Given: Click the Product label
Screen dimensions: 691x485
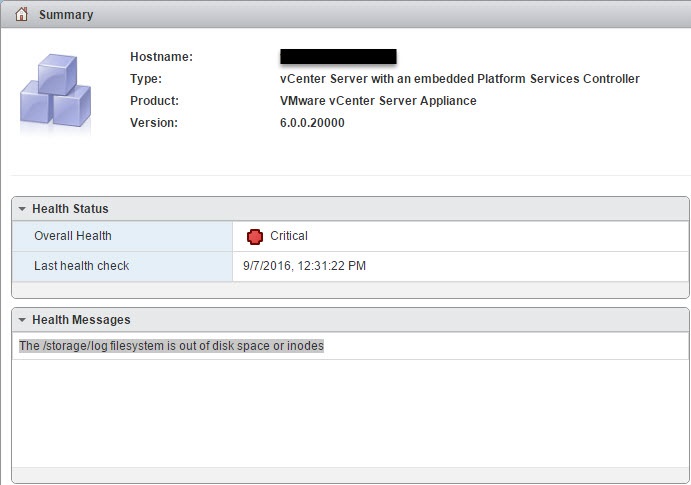Looking at the screenshot, I should point(154,101).
